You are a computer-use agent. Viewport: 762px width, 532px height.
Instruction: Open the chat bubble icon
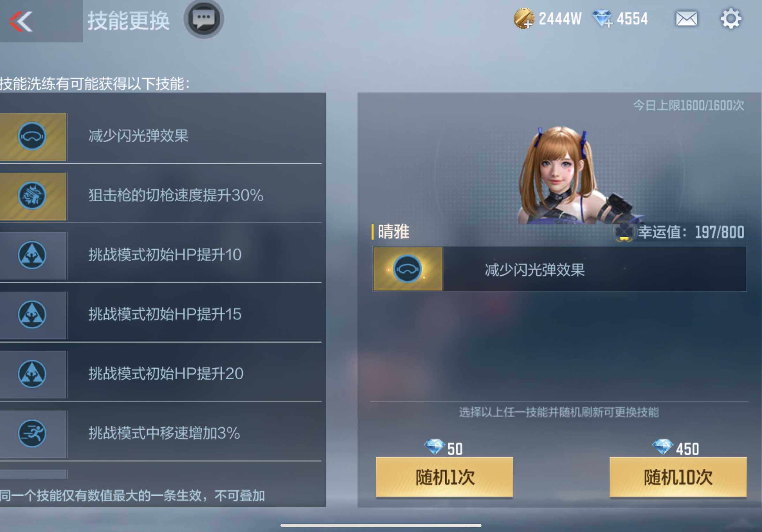204,19
